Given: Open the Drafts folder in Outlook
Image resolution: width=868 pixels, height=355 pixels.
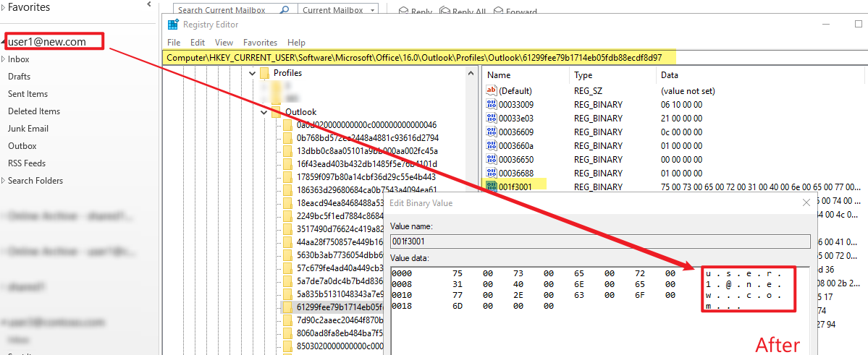Looking at the screenshot, I should (x=20, y=77).
